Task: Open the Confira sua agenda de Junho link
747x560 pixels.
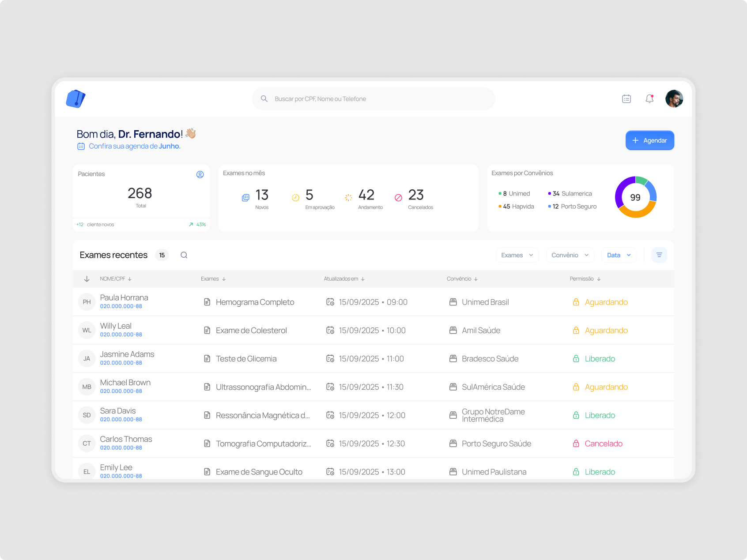Action: click(129, 146)
